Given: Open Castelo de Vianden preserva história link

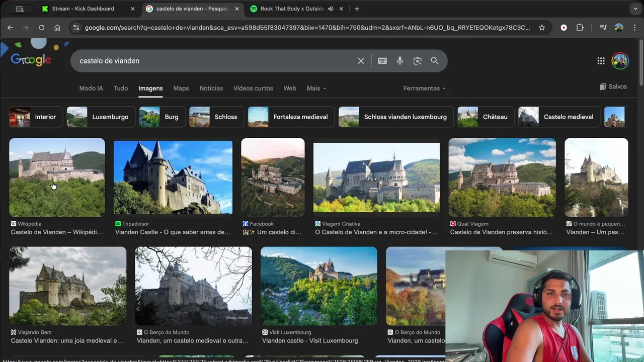Looking at the screenshot, I should pos(502,232).
